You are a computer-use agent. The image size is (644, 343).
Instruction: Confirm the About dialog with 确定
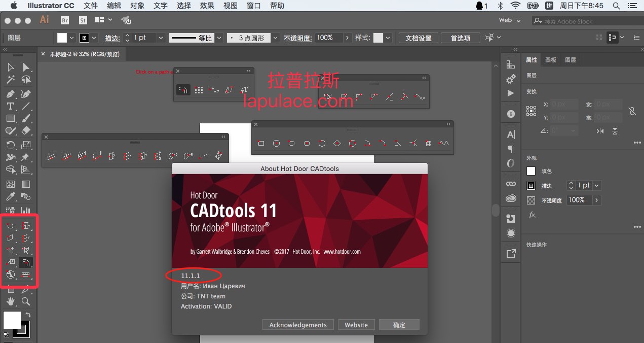click(399, 325)
